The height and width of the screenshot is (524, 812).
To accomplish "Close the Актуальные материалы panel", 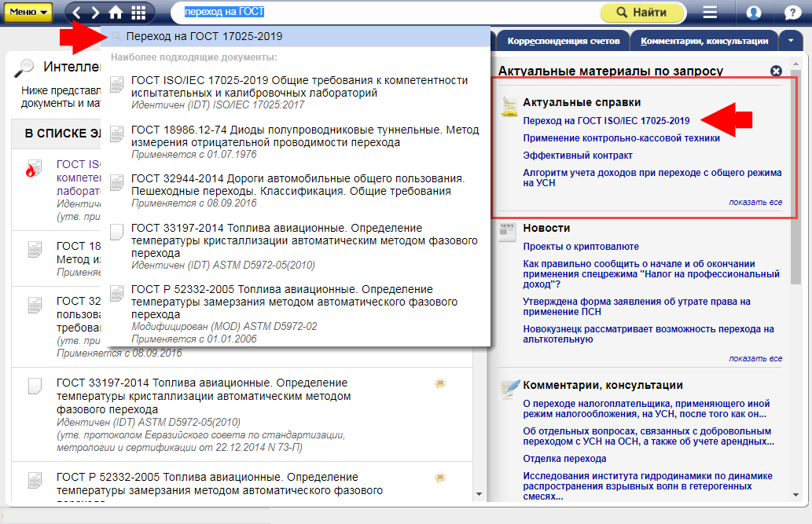I will coord(777,71).
